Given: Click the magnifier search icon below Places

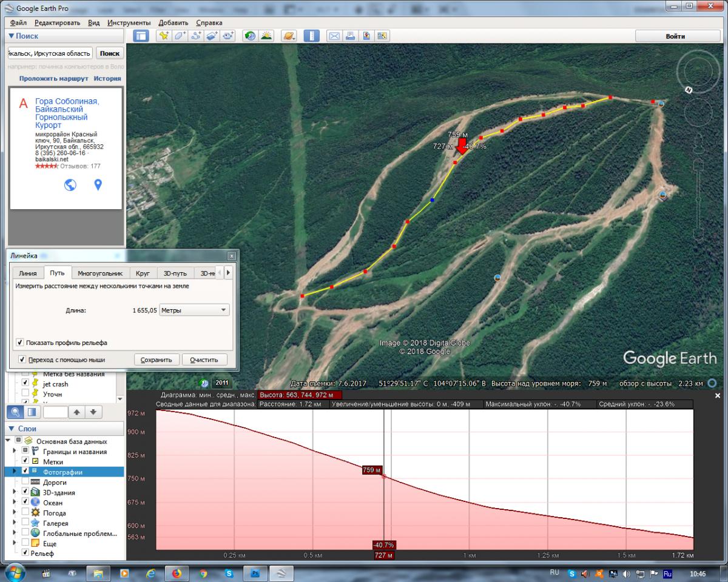Looking at the screenshot, I should click(x=15, y=412).
